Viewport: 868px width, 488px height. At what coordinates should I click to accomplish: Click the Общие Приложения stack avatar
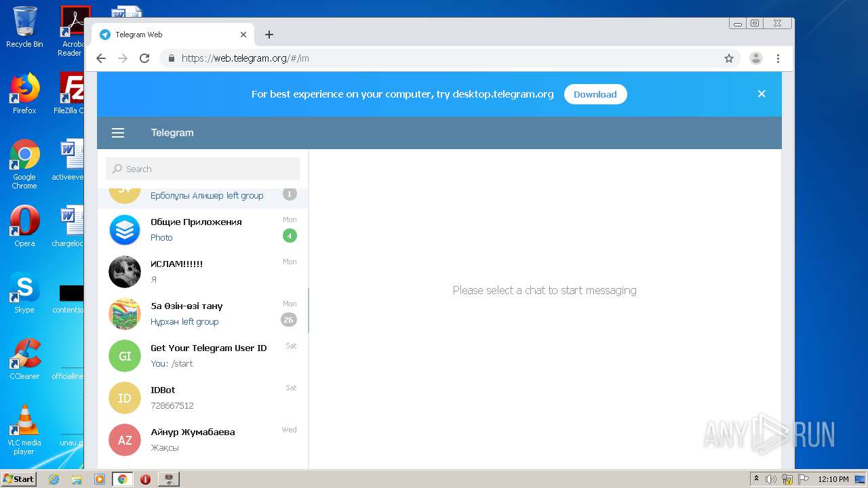coord(125,230)
